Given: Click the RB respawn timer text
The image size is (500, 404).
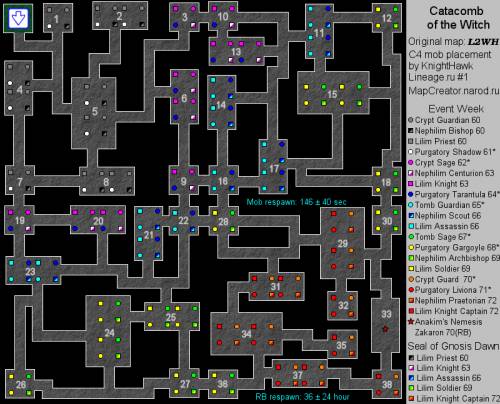Looking at the screenshot, I should point(302,397).
